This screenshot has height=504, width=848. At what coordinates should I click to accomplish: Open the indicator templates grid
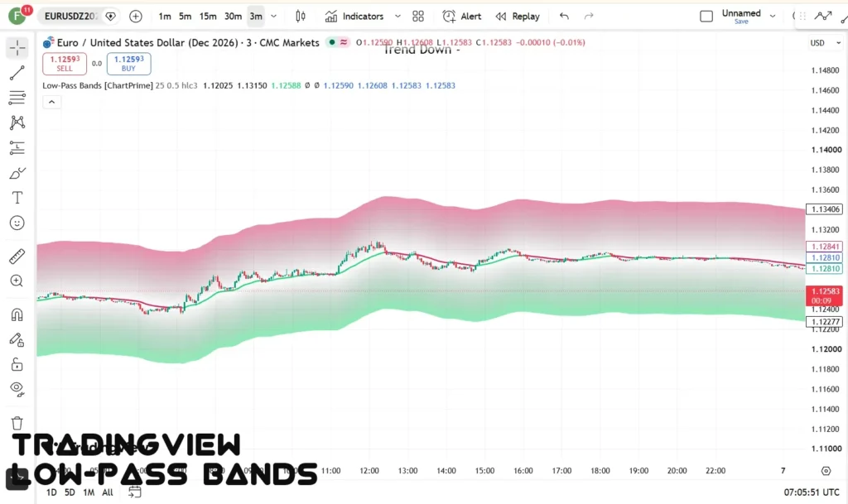(418, 17)
